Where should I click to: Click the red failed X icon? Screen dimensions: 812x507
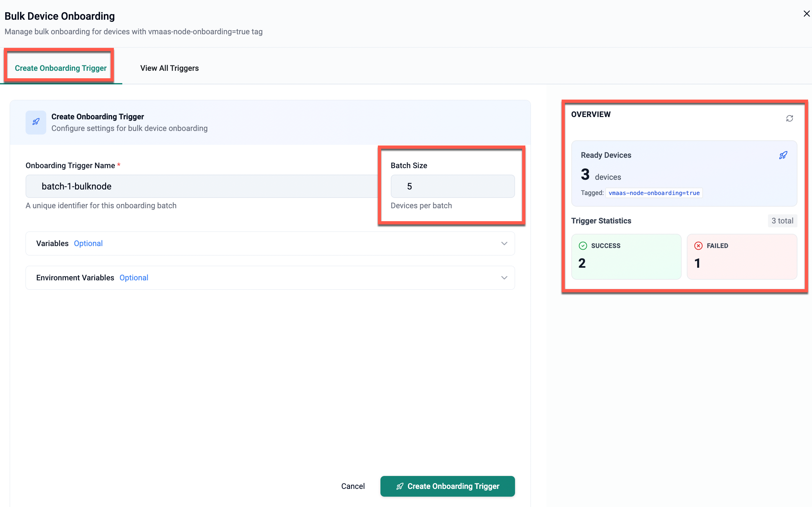[698, 246]
